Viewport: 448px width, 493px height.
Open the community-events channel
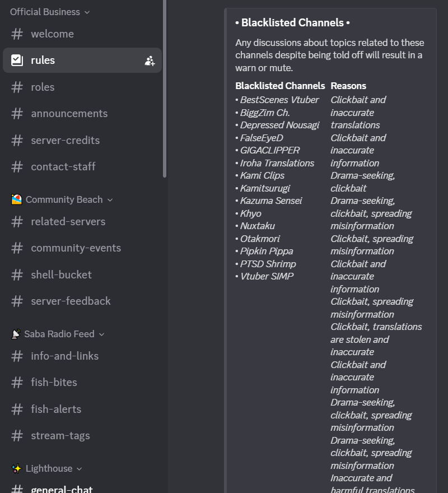[76, 248]
